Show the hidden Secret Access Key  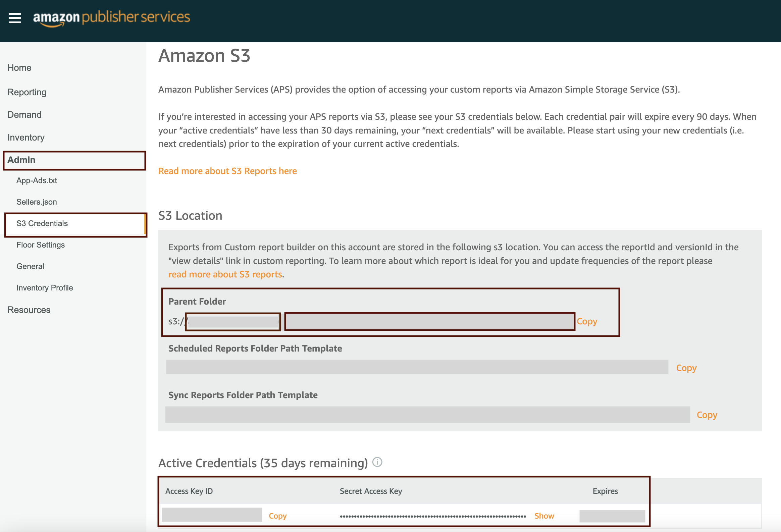pos(544,516)
